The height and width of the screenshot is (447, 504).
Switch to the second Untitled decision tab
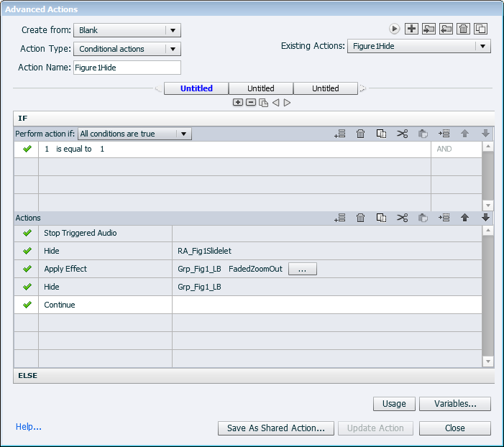point(261,88)
